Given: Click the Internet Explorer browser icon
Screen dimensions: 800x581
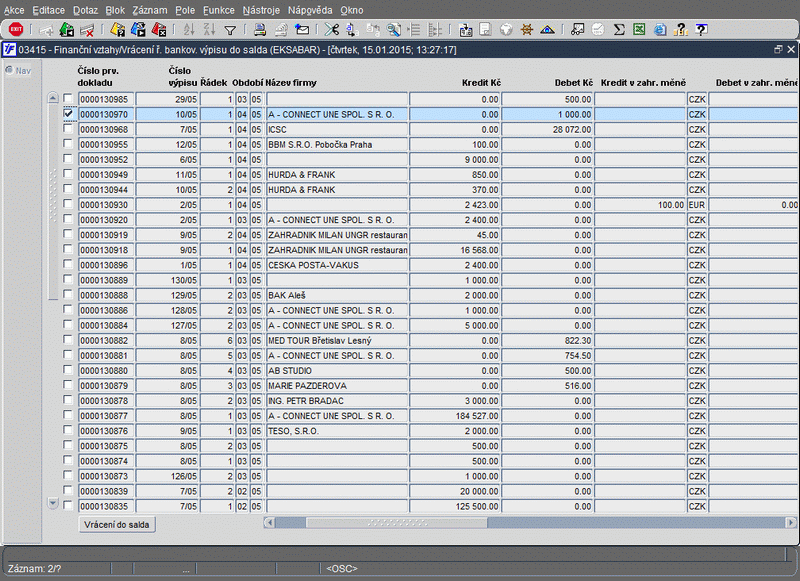Looking at the screenshot, I should point(660,30).
